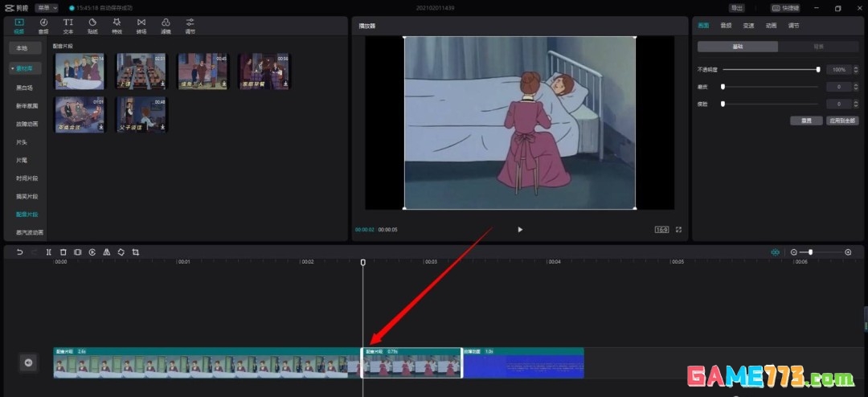Select the 片尾 category
868x397 pixels.
[22, 160]
